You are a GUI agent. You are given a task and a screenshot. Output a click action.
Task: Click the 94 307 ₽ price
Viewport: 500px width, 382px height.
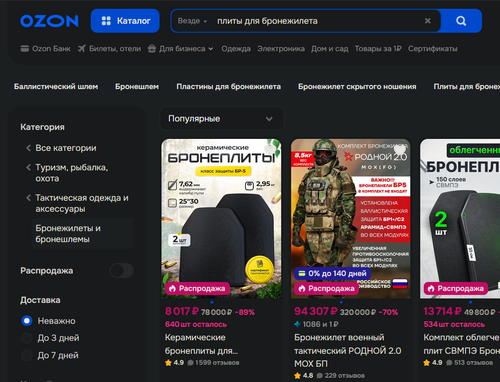(316, 311)
